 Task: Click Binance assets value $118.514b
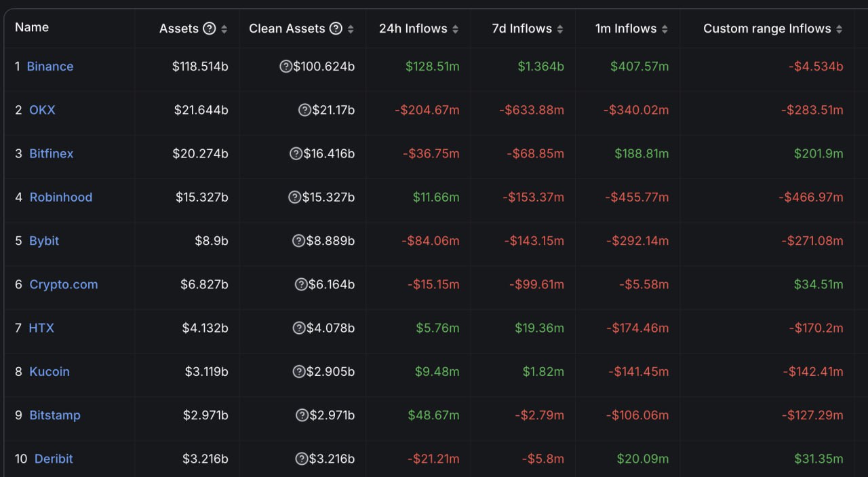[200, 66]
